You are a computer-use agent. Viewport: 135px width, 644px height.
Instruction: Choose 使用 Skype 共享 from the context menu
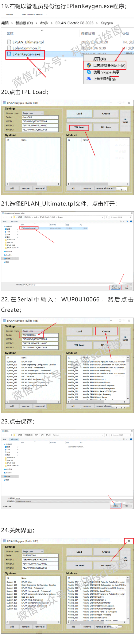(x=106, y=72)
